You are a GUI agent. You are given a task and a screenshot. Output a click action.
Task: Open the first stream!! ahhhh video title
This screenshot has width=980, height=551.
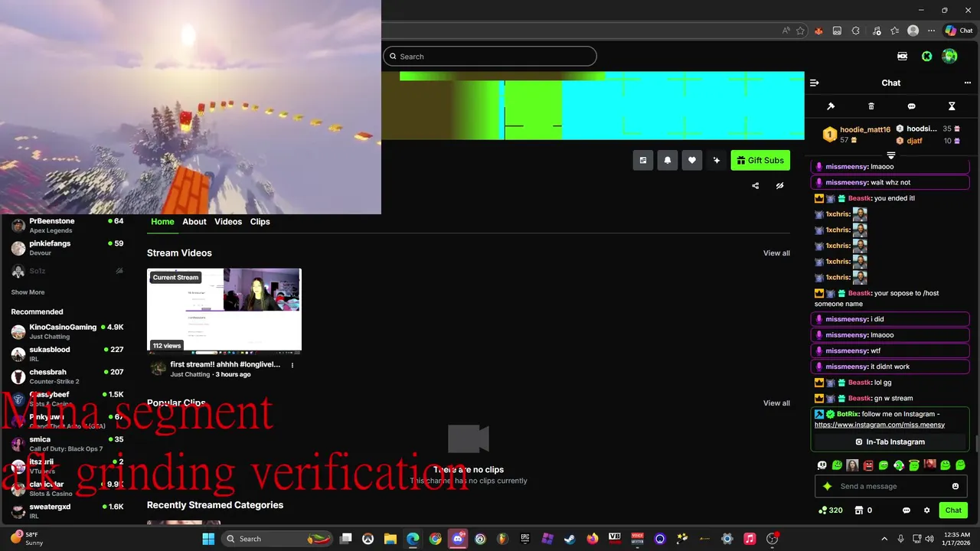pyautogui.click(x=225, y=365)
